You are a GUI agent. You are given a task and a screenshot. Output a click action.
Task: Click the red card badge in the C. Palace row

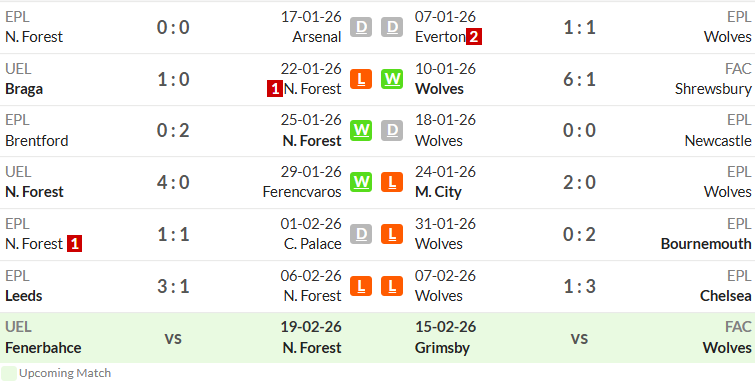click(x=74, y=244)
